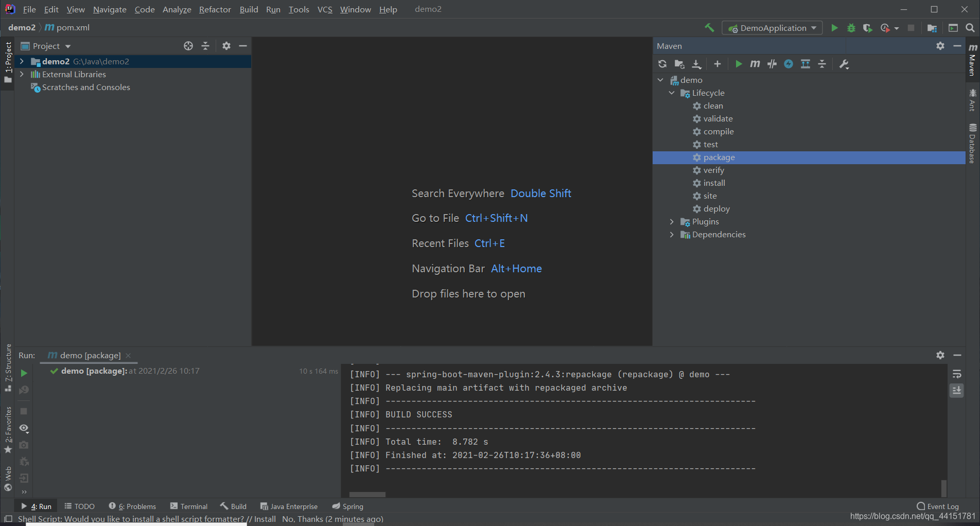Run Maven Build green arrow icon
This screenshot has height=526, width=980.
tap(739, 64)
